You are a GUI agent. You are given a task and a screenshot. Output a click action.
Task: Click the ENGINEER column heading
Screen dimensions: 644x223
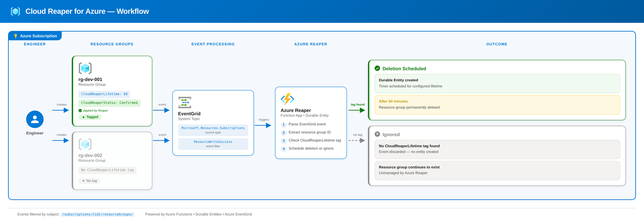pyautogui.click(x=35, y=44)
